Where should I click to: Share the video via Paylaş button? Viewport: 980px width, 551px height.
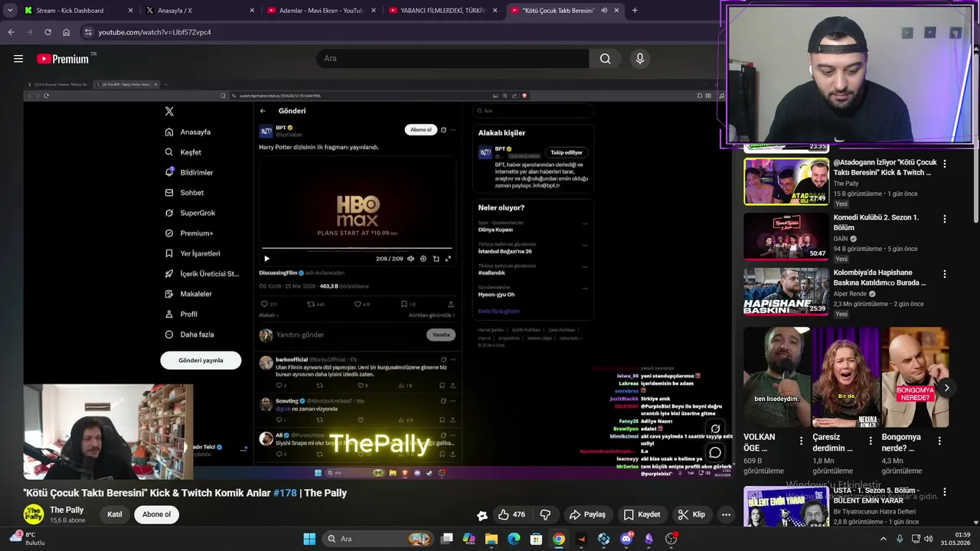(x=587, y=515)
